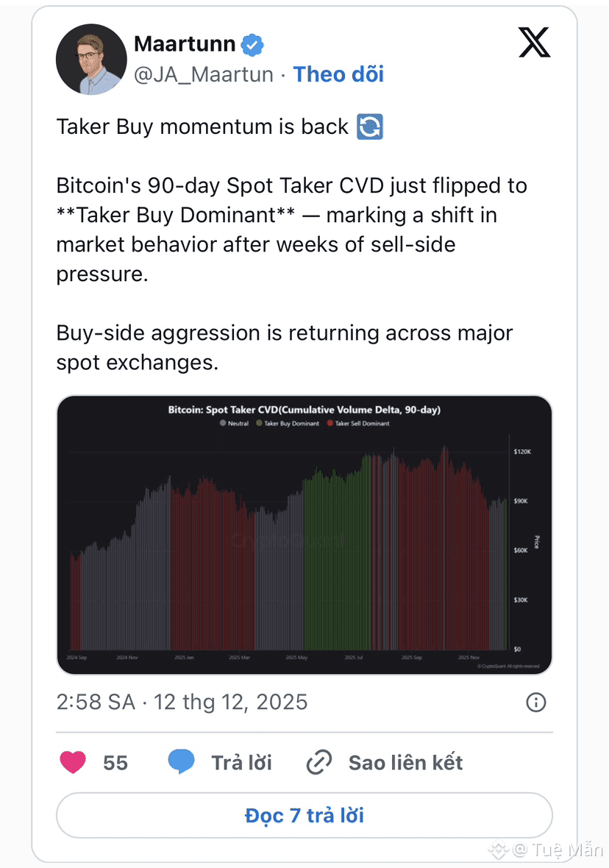Viewport: 609px width, 868px height.
Task: Click the blue reply speech bubble icon
Action: tap(181, 763)
